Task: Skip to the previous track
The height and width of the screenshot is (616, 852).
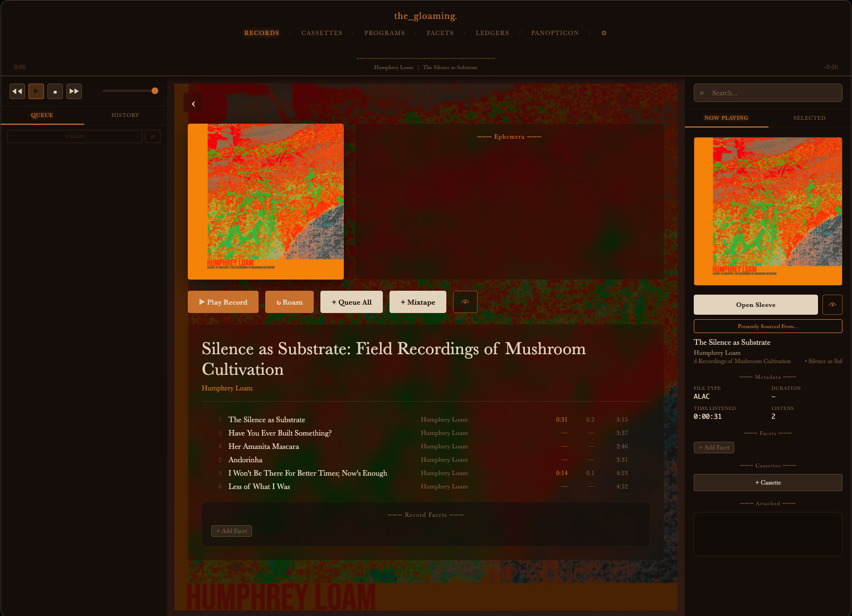Action: tap(17, 91)
